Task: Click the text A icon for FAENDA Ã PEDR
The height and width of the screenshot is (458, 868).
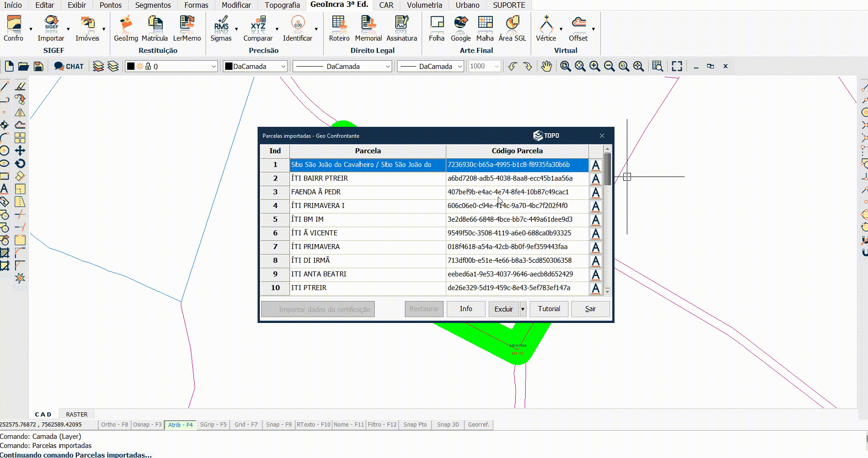Action: [x=595, y=192]
